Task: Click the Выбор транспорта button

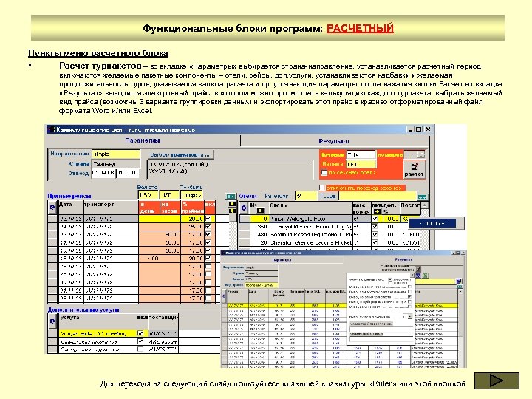Action: point(180,154)
